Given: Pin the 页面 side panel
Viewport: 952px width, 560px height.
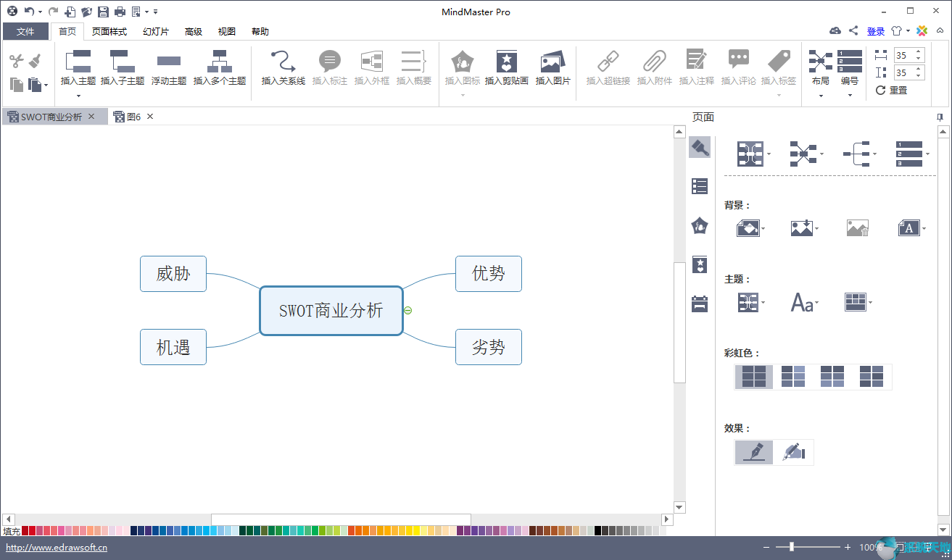Looking at the screenshot, I should click(940, 117).
